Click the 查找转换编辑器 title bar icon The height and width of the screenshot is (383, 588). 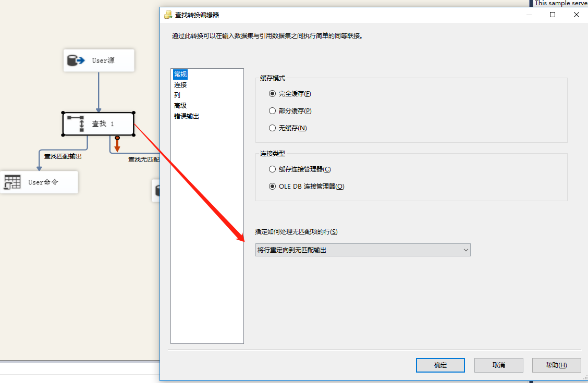click(x=168, y=15)
